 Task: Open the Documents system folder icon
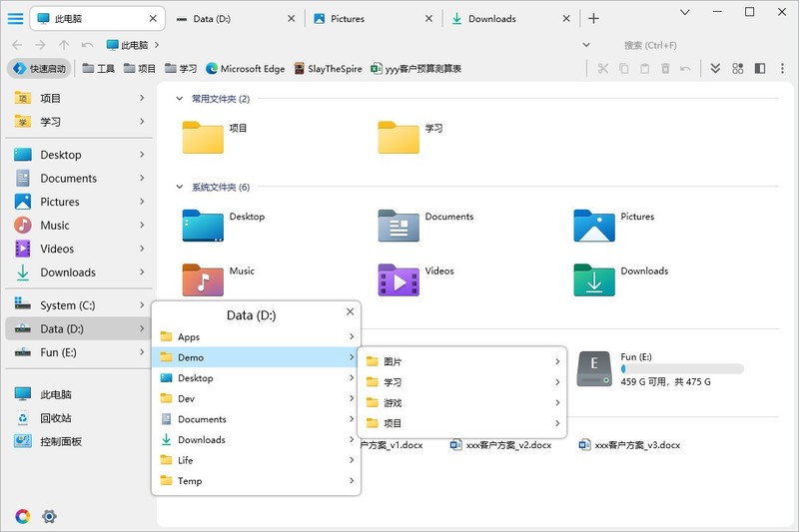pos(399,226)
